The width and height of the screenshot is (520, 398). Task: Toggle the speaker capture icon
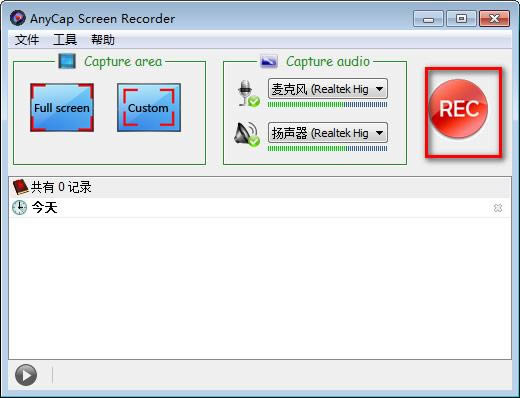click(247, 134)
